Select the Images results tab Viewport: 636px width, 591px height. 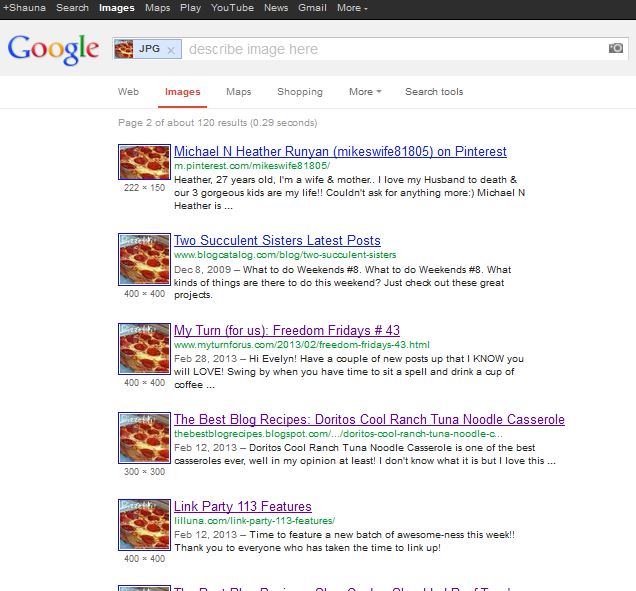point(183,92)
